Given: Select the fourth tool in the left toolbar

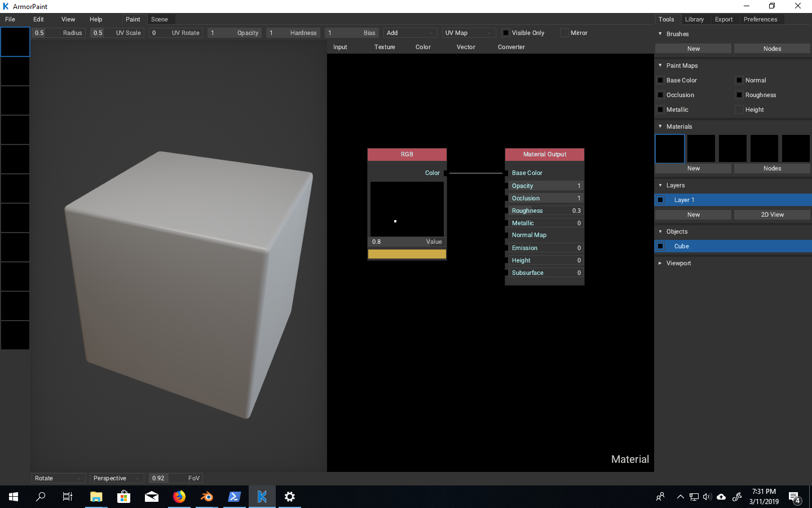Looking at the screenshot, I should click(x=15, y=130).
